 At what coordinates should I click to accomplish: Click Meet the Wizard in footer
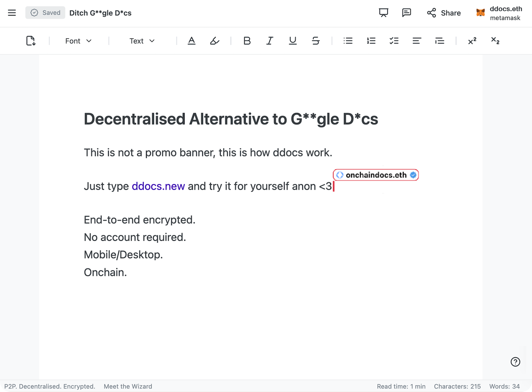[x=128, y=386]
